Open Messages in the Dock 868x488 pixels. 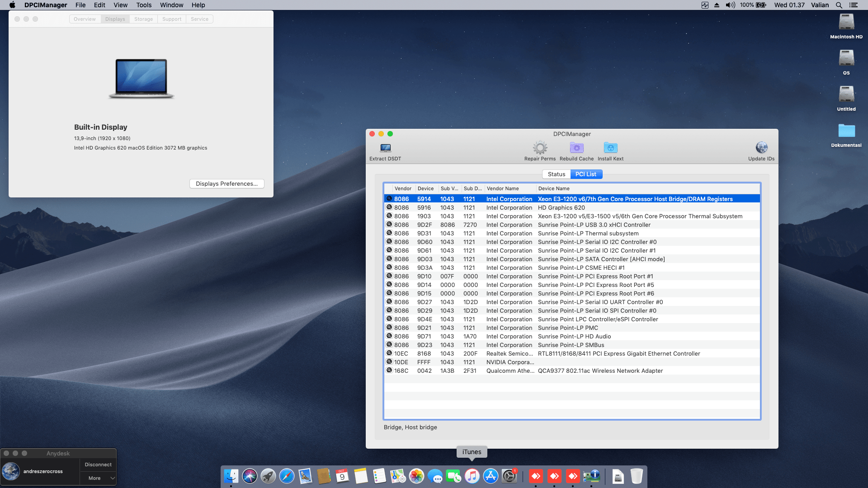[435, 476]
